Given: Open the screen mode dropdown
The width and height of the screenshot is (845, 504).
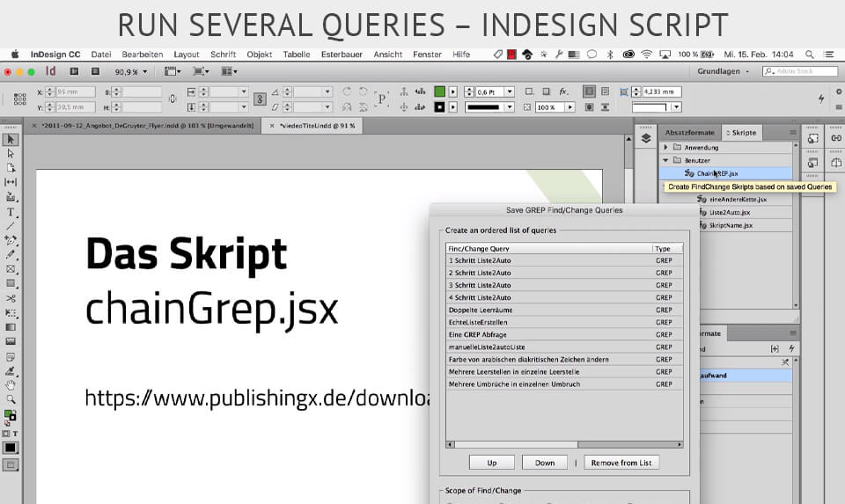Looking at the screenshot, I should (x=201, y=71).
